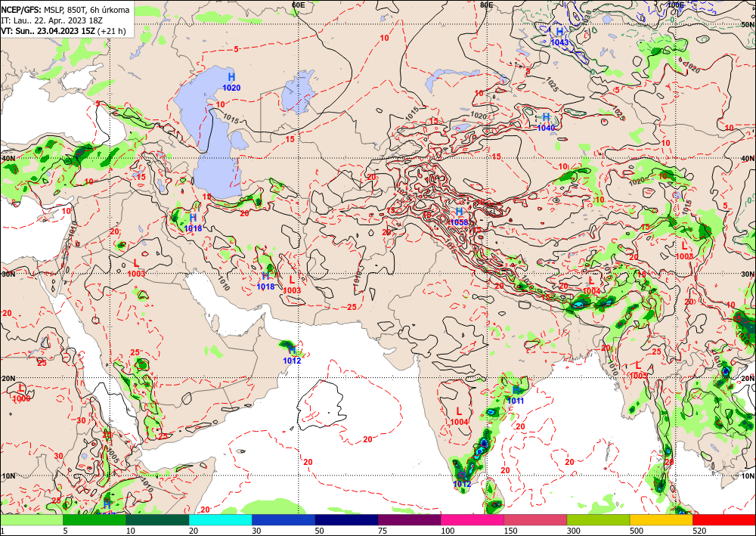Click the legend value '300'
Image resolution: width=756 pixels, height=536 pixels.
point(573,531)
